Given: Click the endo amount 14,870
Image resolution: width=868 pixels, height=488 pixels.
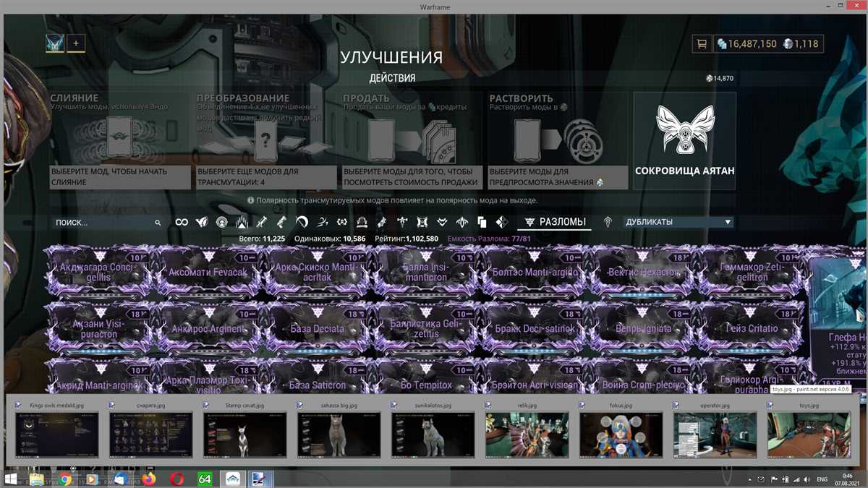Looking at the screenshot, I should (x=720, y=78).
